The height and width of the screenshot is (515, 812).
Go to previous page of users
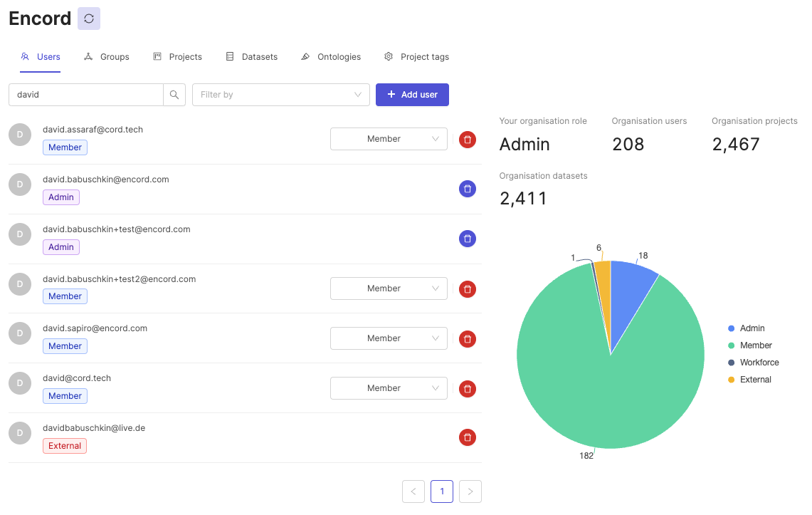pyautogui.click(x=413, y=491)
